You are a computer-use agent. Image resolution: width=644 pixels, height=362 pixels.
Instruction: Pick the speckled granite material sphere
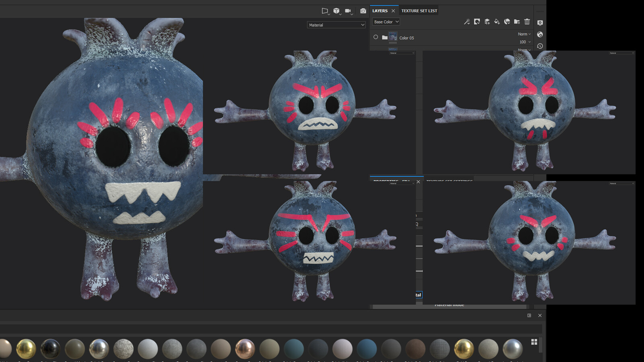123,349
